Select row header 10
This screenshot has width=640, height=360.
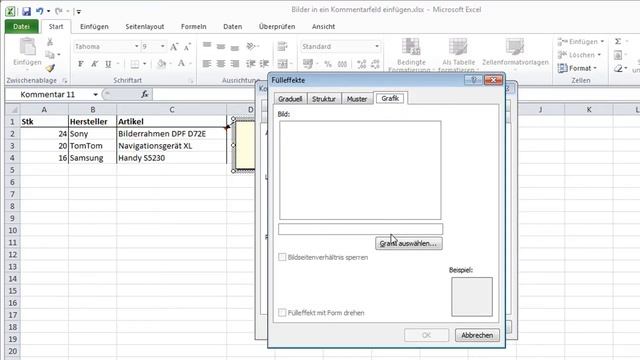click(12, 230)
